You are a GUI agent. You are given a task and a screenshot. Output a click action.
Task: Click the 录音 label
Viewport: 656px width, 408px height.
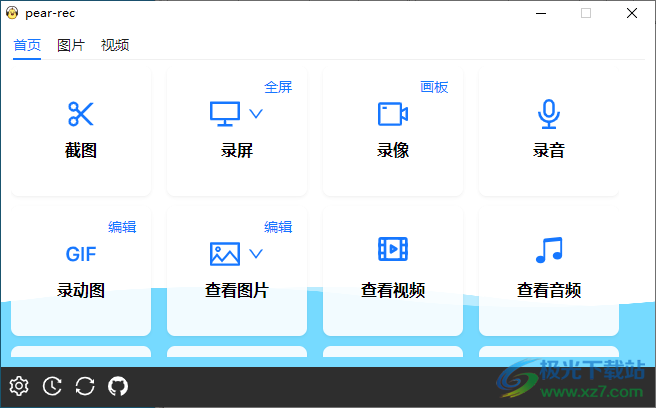549,150
